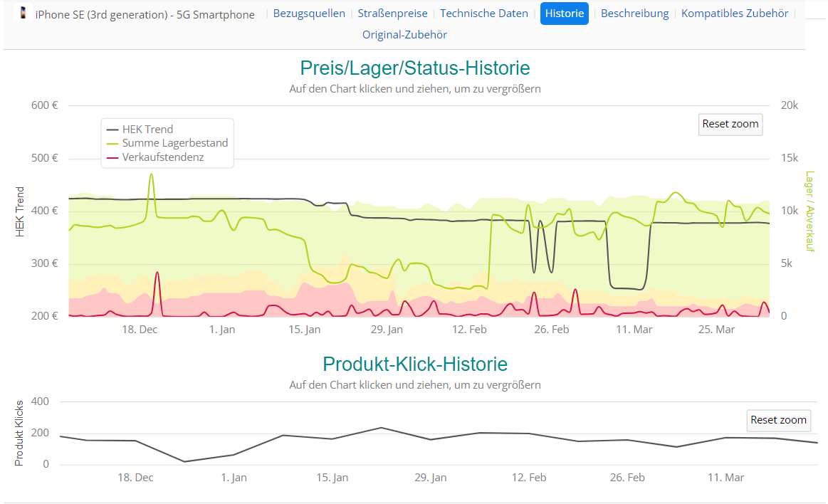
Task: Click the Produkt-Klick-Historie chart title
Action: [x=414, y=364]
